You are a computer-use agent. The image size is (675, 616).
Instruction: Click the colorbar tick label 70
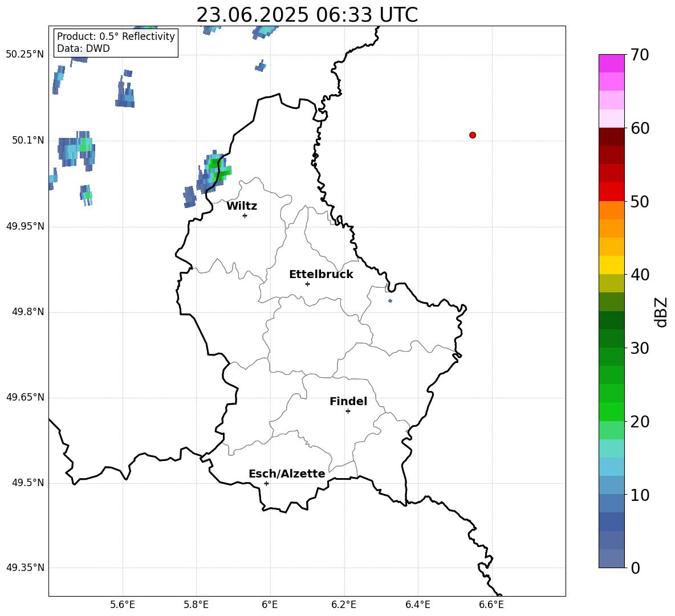[x=640, y=55]
